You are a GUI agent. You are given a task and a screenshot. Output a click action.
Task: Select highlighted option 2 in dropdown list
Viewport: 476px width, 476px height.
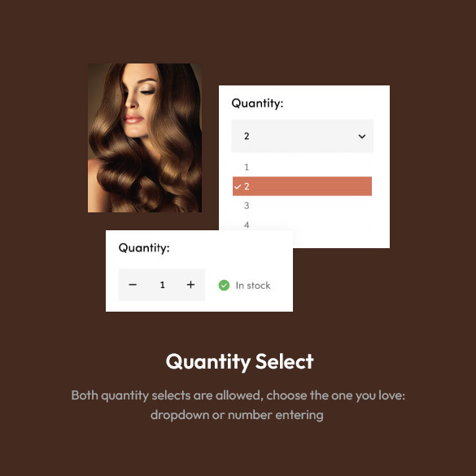[302, 186]
